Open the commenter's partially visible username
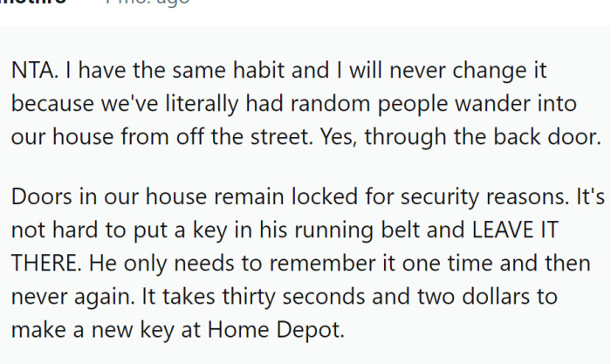Image resolution: width=611 pixels, height=364 pixels. (32, 2)
